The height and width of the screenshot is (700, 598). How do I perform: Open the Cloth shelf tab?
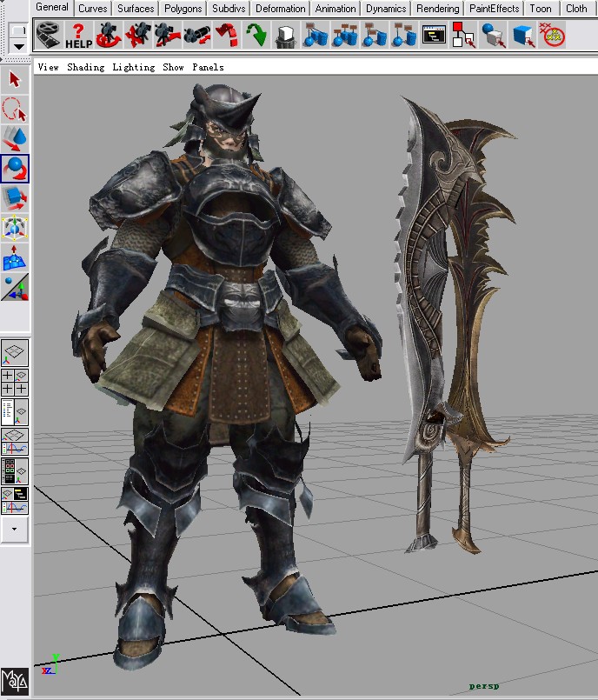[x=576, y=9]
